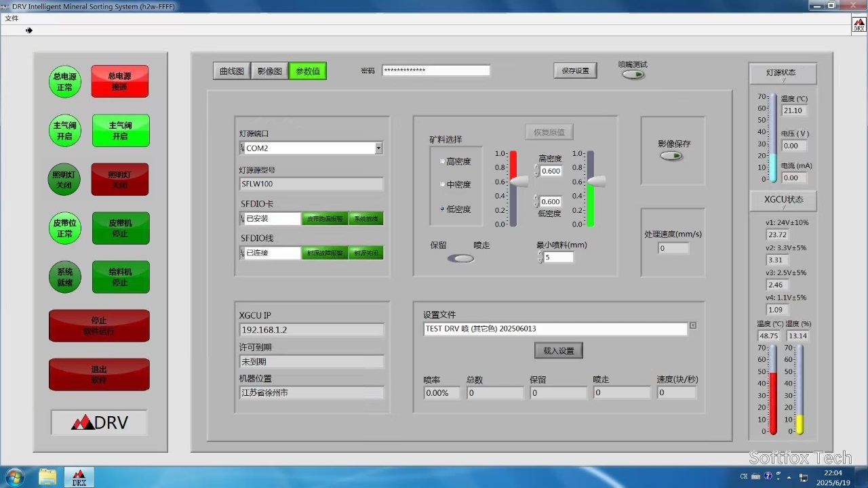Click the 射源关闭 indicator

(x=366, y=253)
